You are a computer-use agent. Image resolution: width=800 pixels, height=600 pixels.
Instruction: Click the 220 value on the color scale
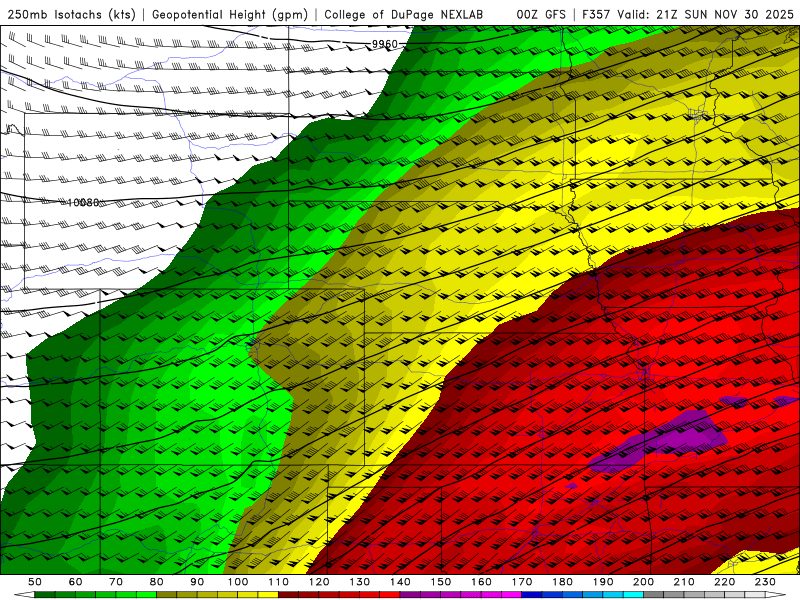tap(724, 582)
